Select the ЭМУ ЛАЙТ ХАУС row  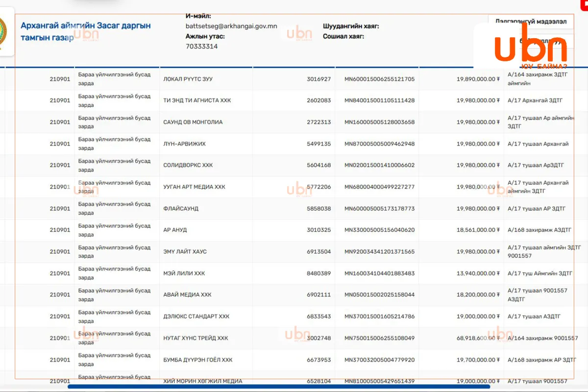(294, 251)
